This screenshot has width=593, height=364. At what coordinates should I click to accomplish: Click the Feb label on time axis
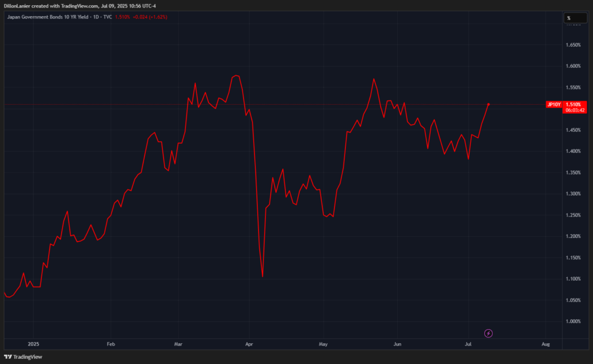tap(111, 344)
